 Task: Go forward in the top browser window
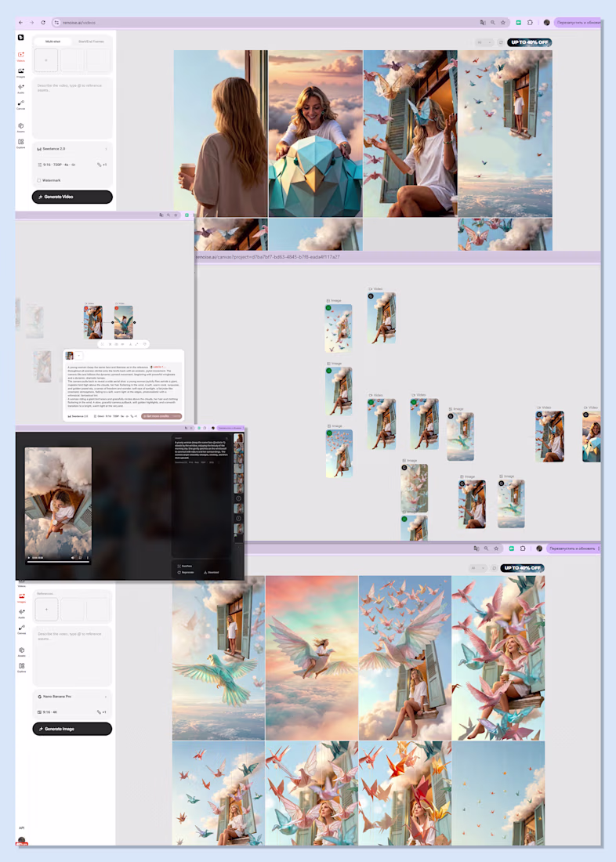click(x=31, y=23)
